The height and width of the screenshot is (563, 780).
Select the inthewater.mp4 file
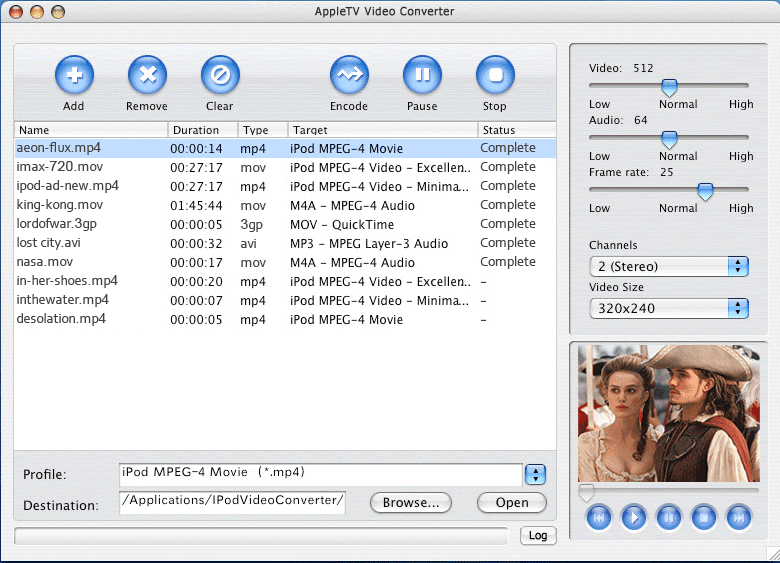click(x=63, y=300)
